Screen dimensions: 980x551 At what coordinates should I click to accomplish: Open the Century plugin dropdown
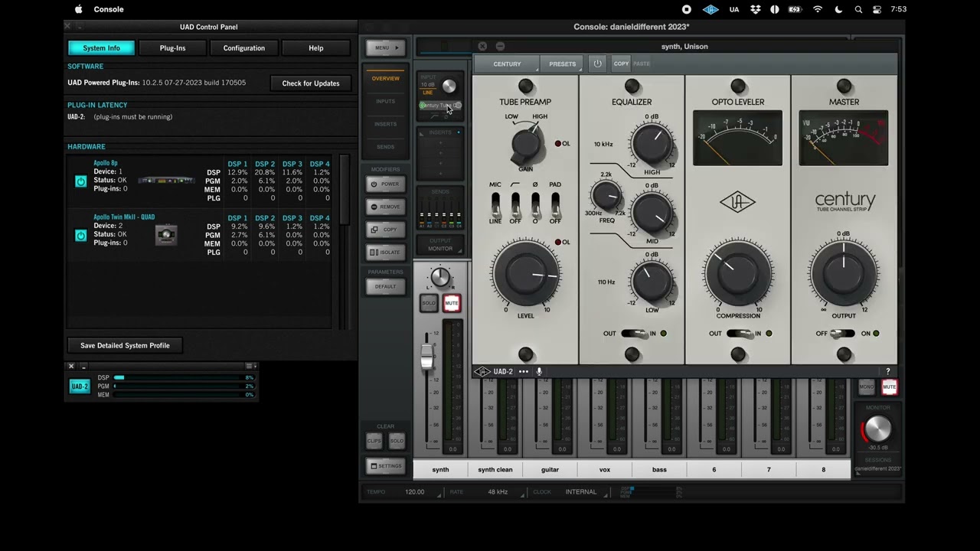pyautogui.click(x=507, y=64)
